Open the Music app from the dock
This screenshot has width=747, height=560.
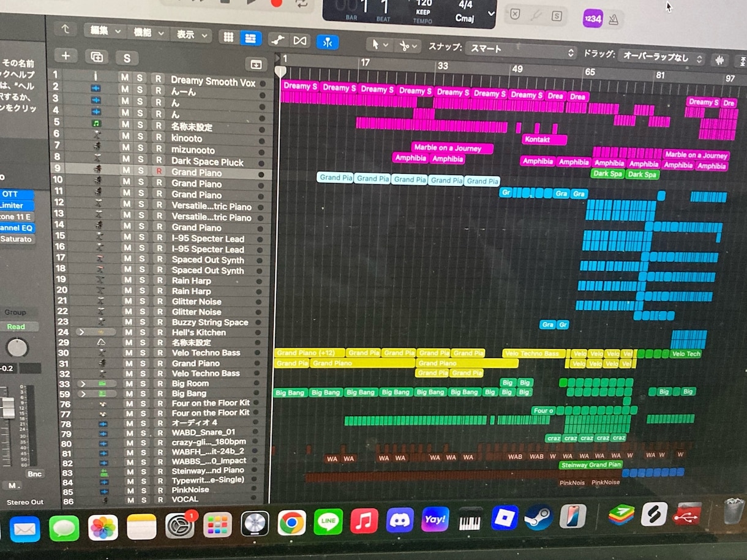pos(364,521)
